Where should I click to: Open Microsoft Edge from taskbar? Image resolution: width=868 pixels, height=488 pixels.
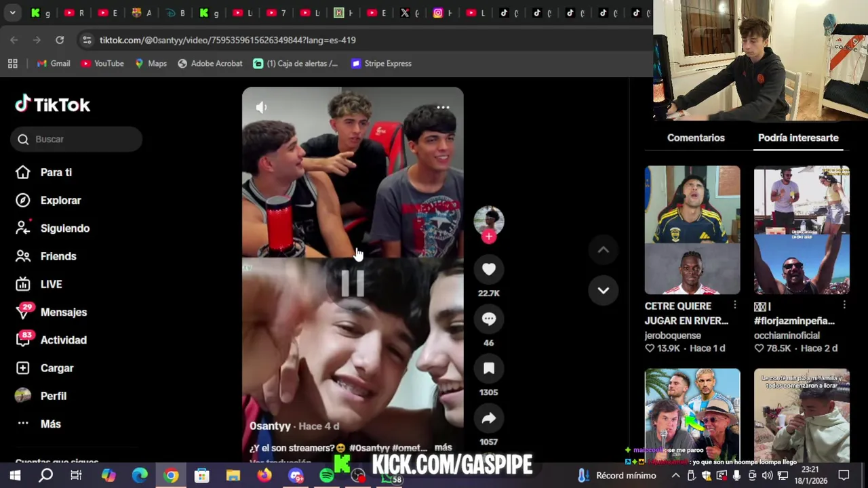tap(140, 476)
